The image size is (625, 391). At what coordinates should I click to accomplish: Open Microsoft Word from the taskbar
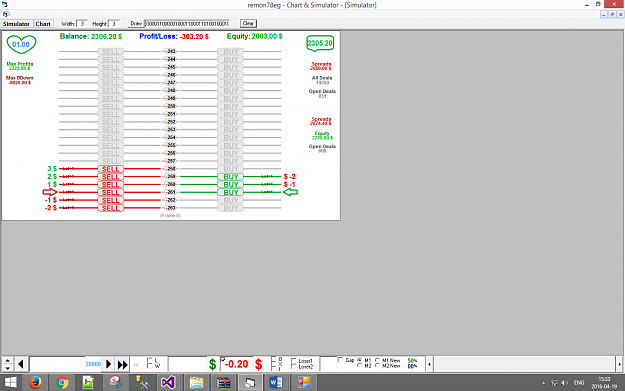click(276, 383)
